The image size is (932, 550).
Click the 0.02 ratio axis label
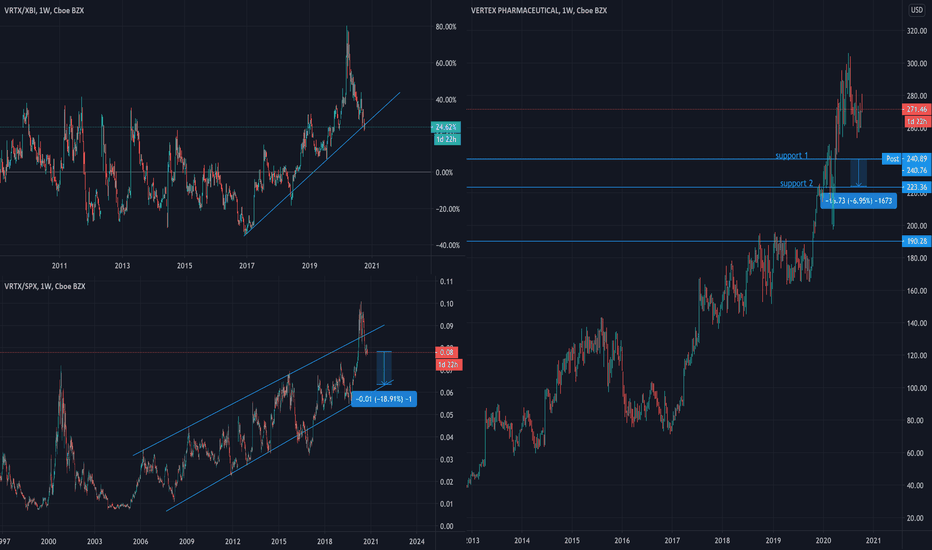pyautogui.click(x=446, y=482)
